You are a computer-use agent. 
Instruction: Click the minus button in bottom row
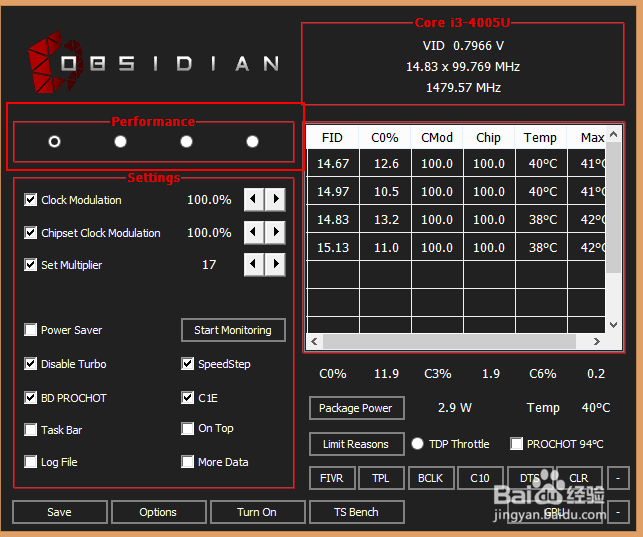pyautogui.click(x=618, y=512)
